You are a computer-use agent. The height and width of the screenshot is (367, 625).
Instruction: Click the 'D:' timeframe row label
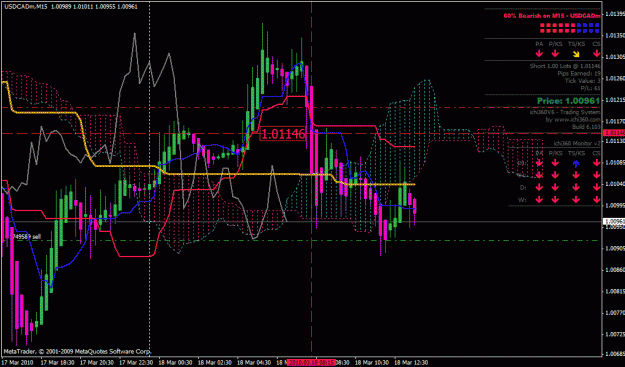pos(522,187)
